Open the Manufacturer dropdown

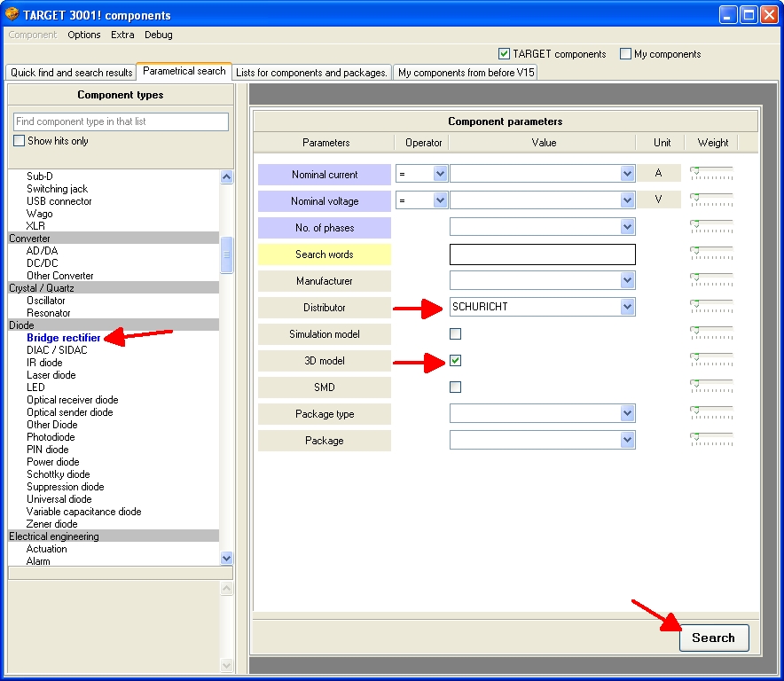tap(627, 280)
